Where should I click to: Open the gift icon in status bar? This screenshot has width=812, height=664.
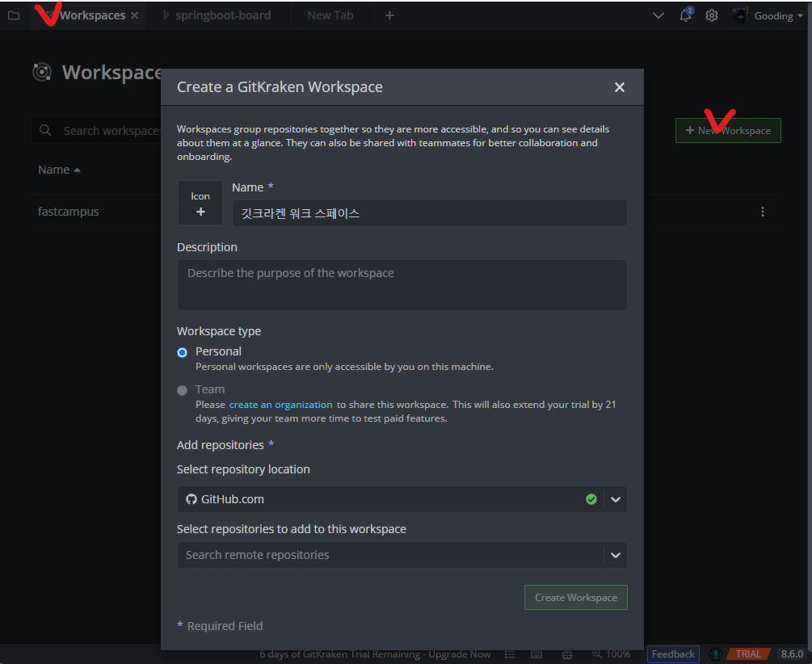click(x=567, y=654)
